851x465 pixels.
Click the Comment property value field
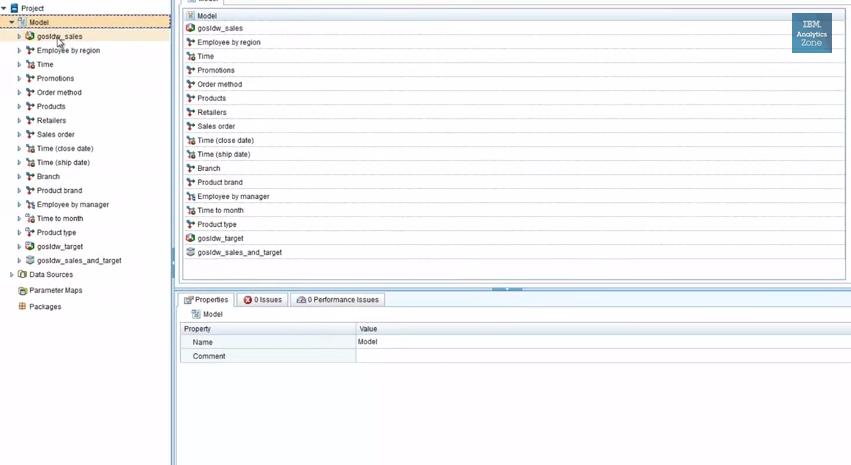pyautogui.click(x=604, y=356)
